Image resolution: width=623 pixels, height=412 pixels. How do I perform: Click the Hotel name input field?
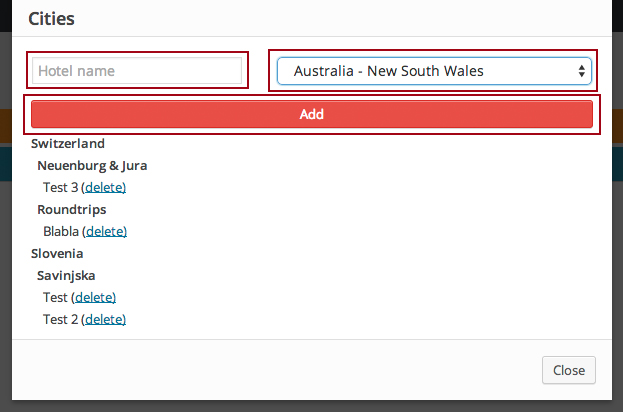(x=137, y=71)
